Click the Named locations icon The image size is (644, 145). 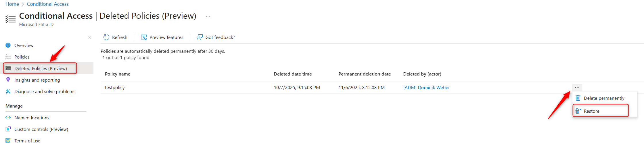point(8,118)
